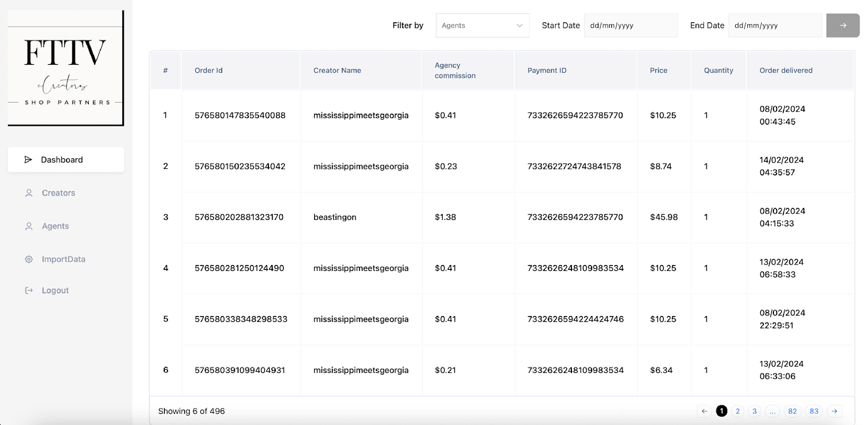Click delivered date 08/02/2024 04:15:33
Image resolution: width=868 pixels, height=425 pixels.
point(782,217)
